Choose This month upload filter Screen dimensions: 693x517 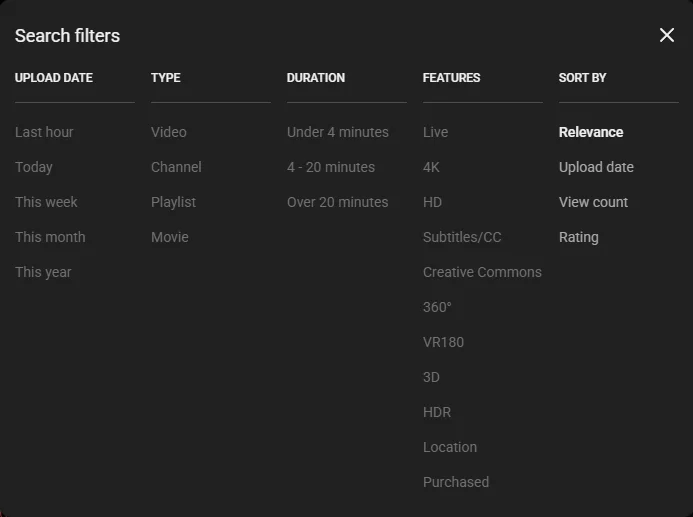pyautogui.click(x=50, y=237)
